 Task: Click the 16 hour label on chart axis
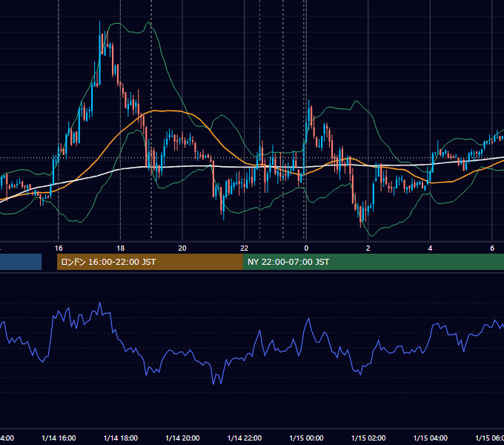pos(59,248)
